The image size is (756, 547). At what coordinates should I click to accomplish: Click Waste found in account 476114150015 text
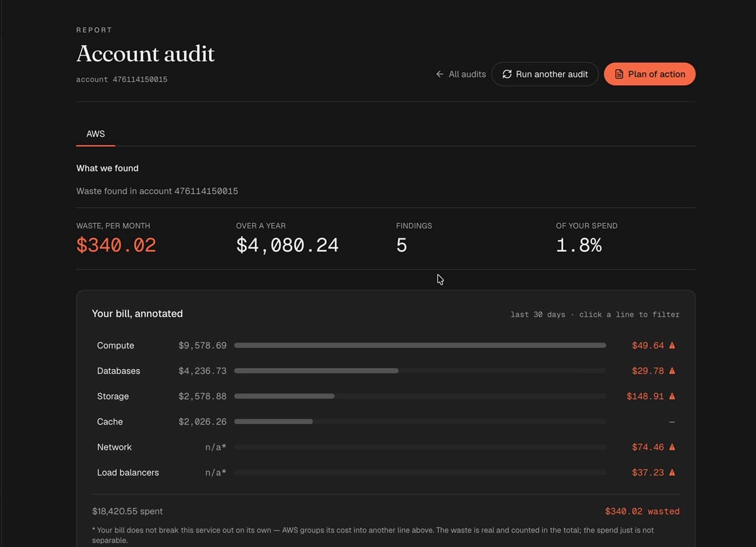157,191
